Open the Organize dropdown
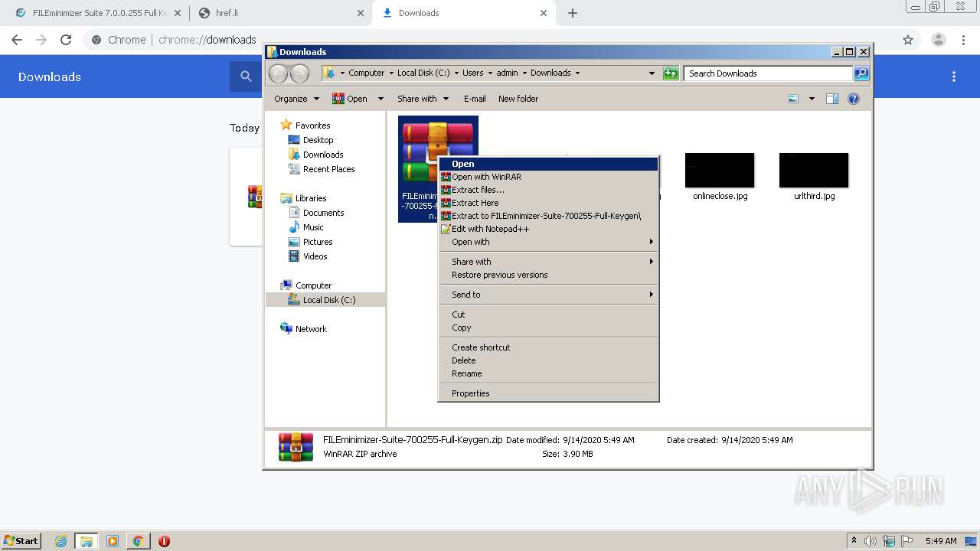 [x=297, y=99]
